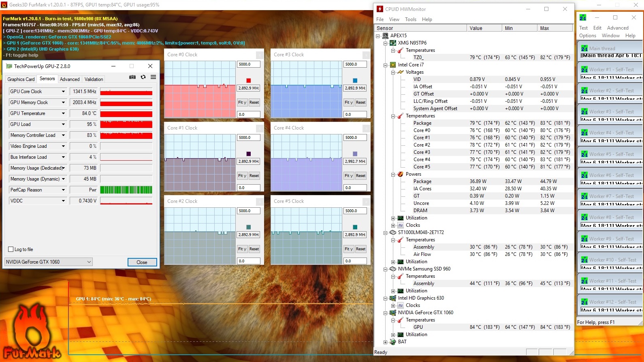Screen dimensions: 644x362
Task: Switch to GPU-Z Graphics Card tab
Action: [x=21, y=79]
